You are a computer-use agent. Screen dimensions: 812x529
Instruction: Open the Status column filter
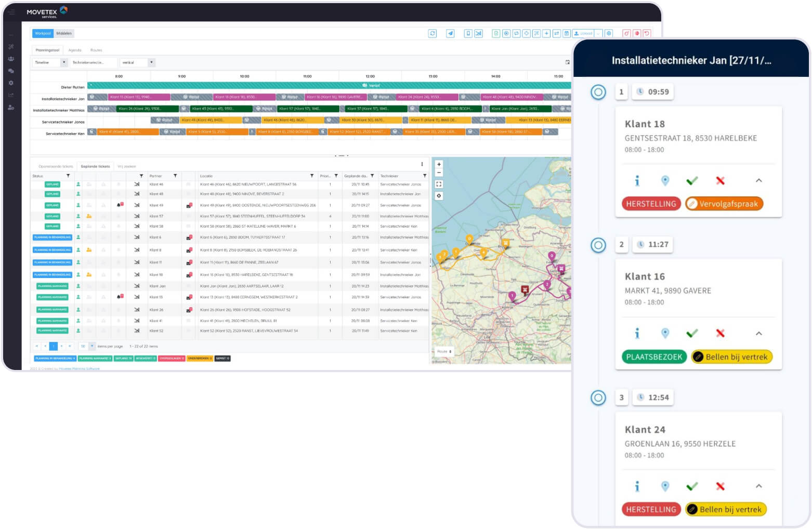[68, 176]
